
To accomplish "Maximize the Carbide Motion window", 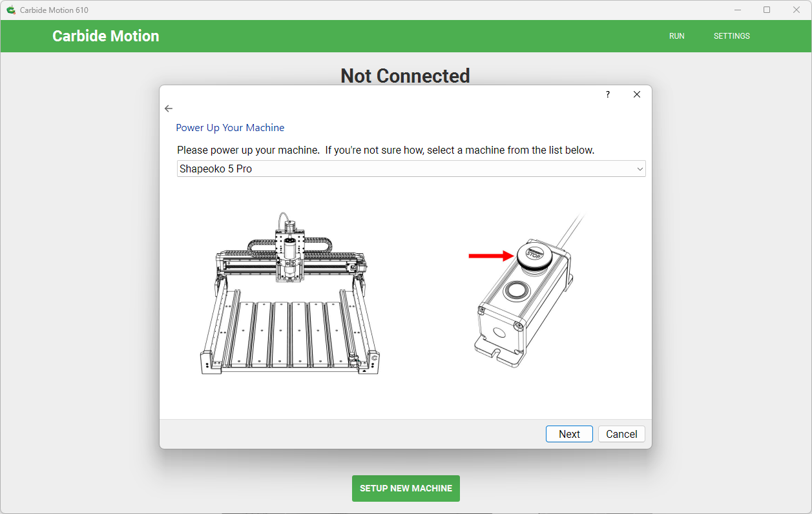I will click(x=767, y=10).
